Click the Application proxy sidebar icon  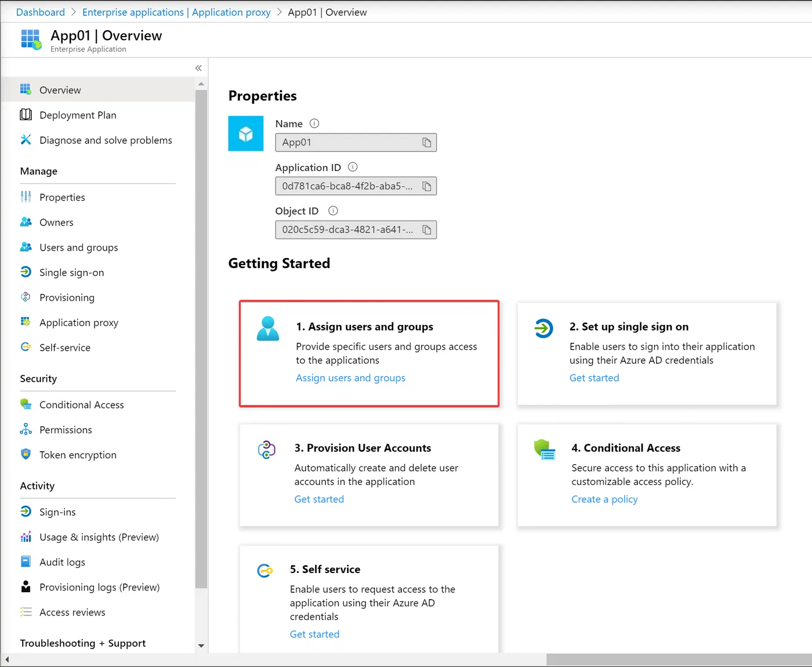click(x=26, y=322)
